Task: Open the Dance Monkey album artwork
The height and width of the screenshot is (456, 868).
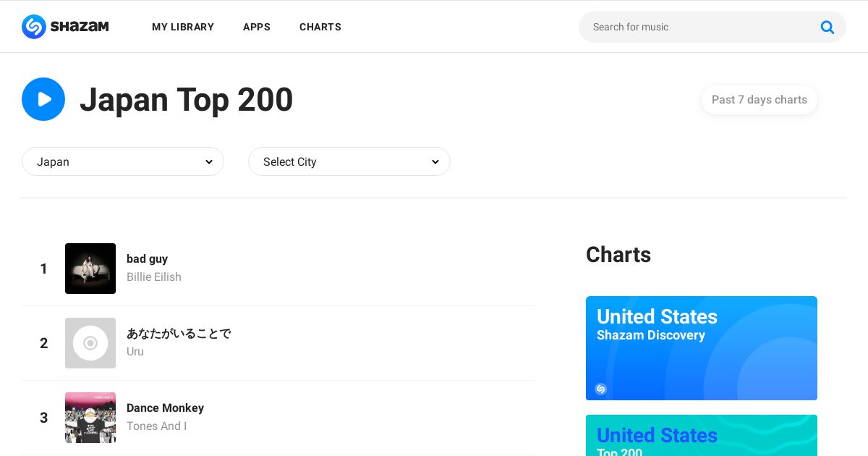Action: (x=90, y=418)
